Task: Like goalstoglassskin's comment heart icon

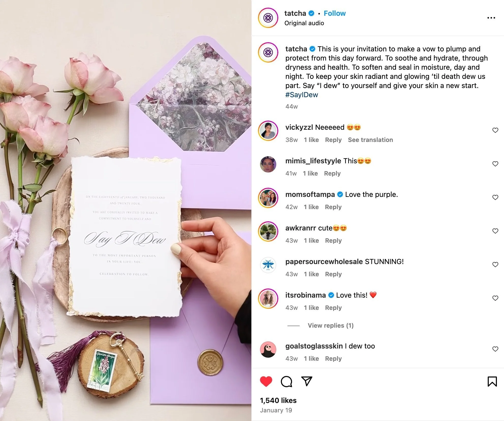Action: tap(495, 349)
